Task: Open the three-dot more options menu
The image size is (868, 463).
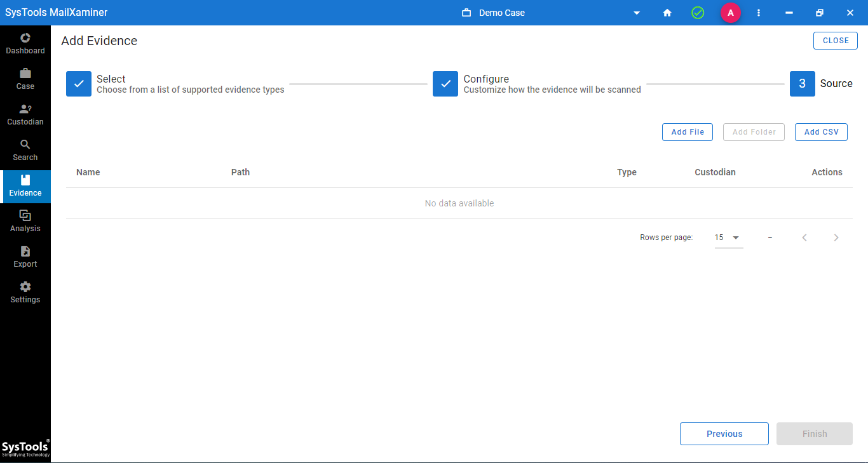Action: point(759,13)
